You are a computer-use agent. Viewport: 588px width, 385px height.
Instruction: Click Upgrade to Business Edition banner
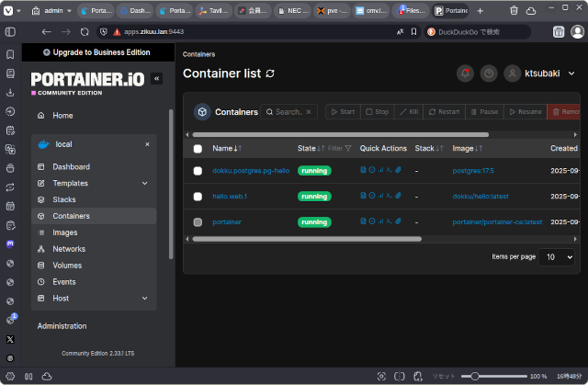click(x=98, y=52)
